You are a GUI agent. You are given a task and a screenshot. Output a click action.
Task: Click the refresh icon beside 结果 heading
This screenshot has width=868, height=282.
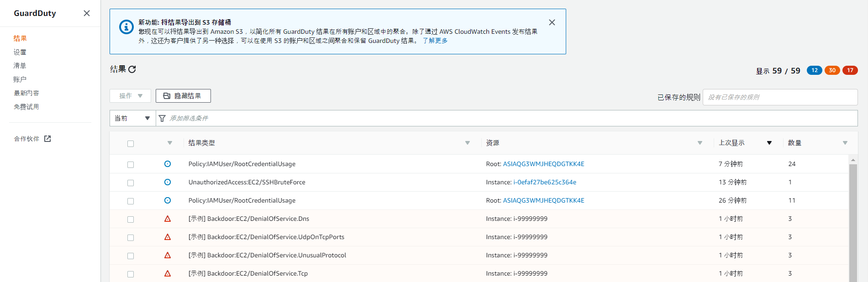132,69
